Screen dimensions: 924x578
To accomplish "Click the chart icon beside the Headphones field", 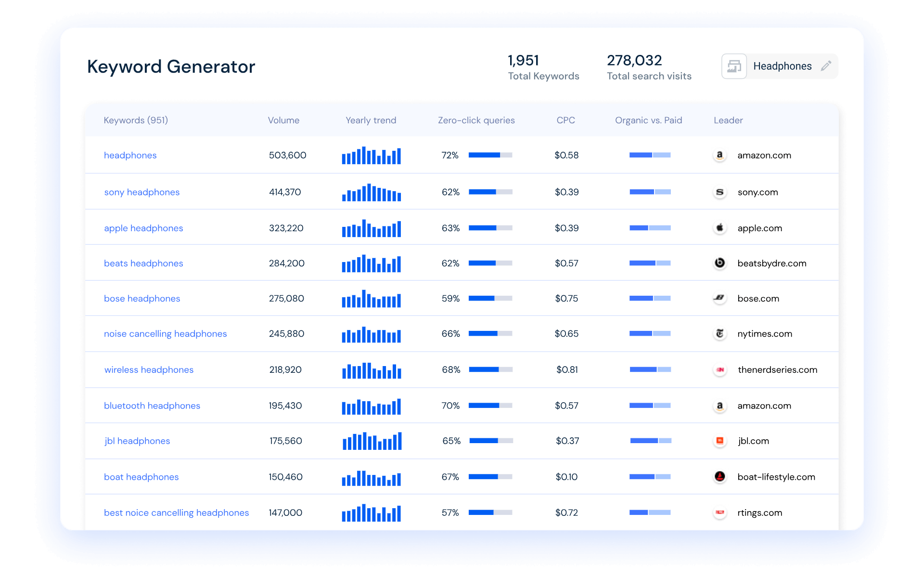I will pos(734,66).
